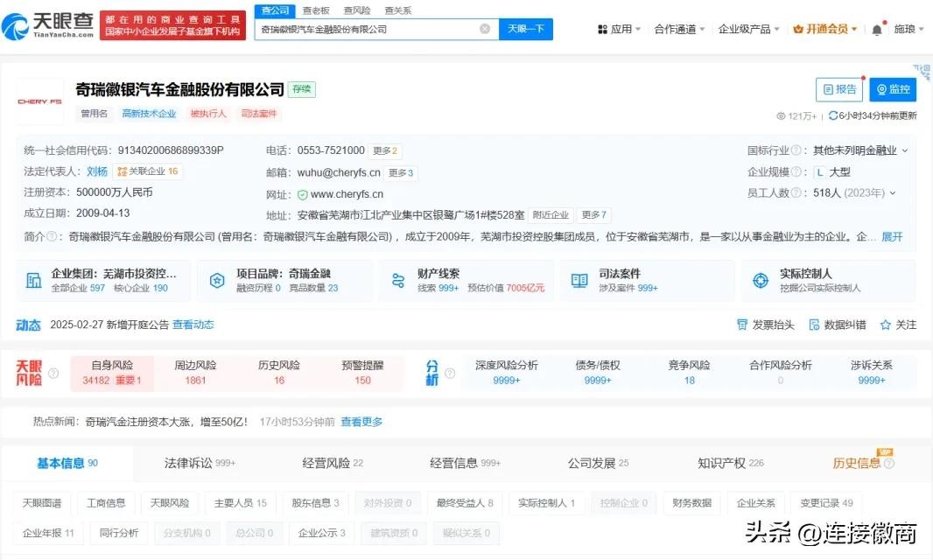Open the 企业级产品 dropdown
The image size is (933, 560).
749,29
